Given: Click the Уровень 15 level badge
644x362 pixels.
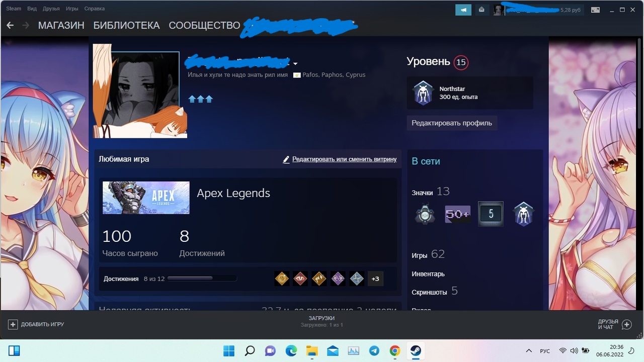Looking at the screenshot, I should (460, 62).
